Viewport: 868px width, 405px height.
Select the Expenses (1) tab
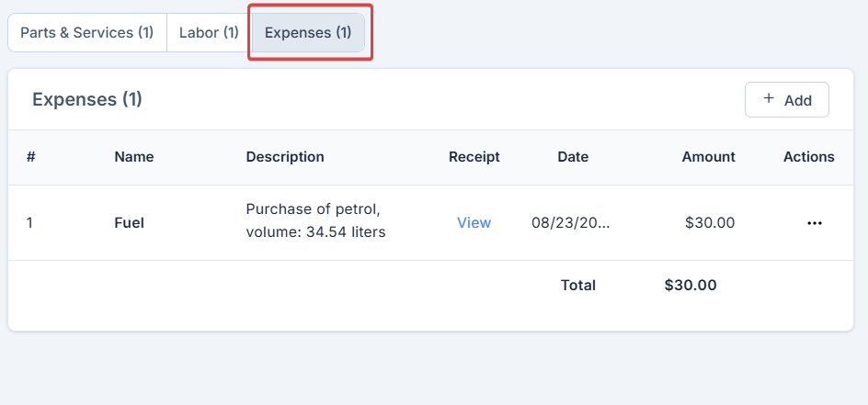pos(308,33)
